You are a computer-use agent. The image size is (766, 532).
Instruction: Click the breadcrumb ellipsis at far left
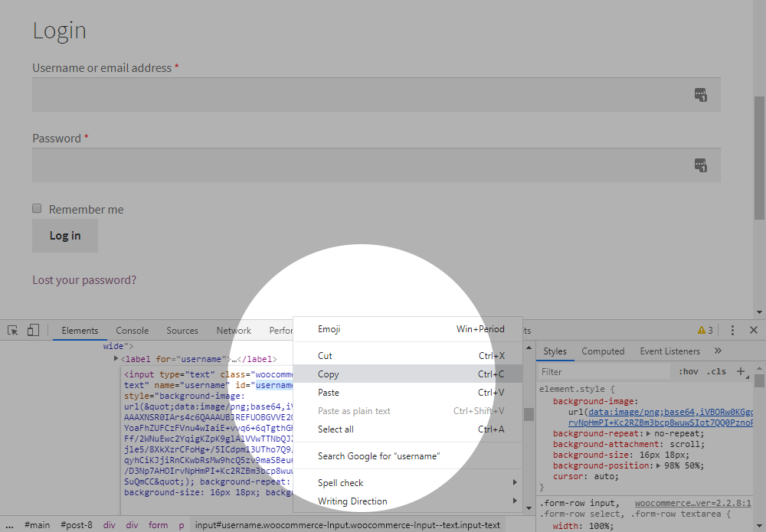click(8, 525)
